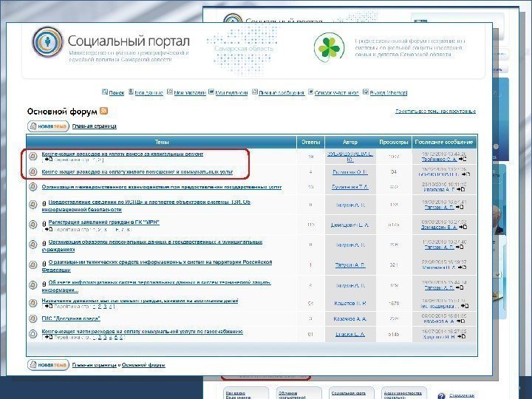532x399 pixels.
Task: Click the Мои подписки icon
Action: (x=211, y=92)
